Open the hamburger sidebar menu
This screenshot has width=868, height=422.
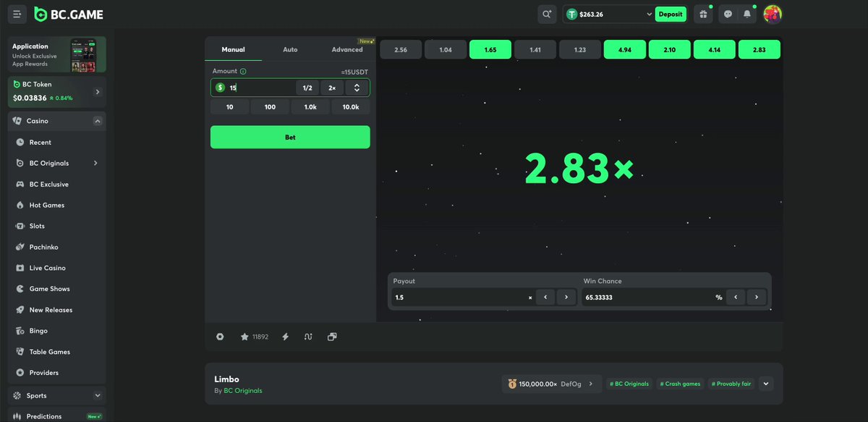pyautogui.click(x=17, y=14)
